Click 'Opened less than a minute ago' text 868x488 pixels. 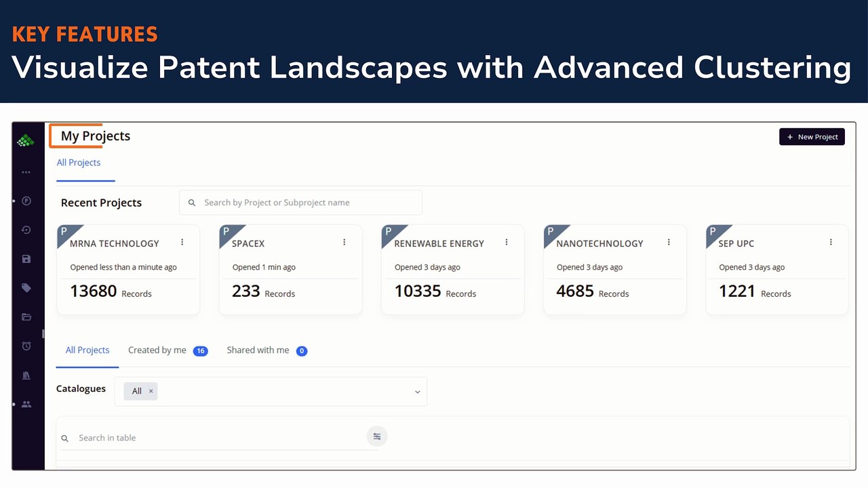click(x=123, y=267)
